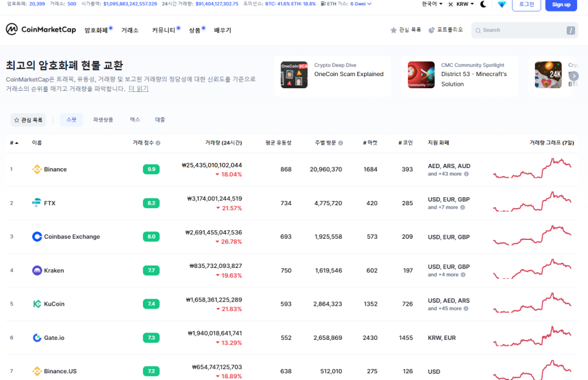
Task: Open the 포트폴리오 pie chart link
Action: pos(446,30)
